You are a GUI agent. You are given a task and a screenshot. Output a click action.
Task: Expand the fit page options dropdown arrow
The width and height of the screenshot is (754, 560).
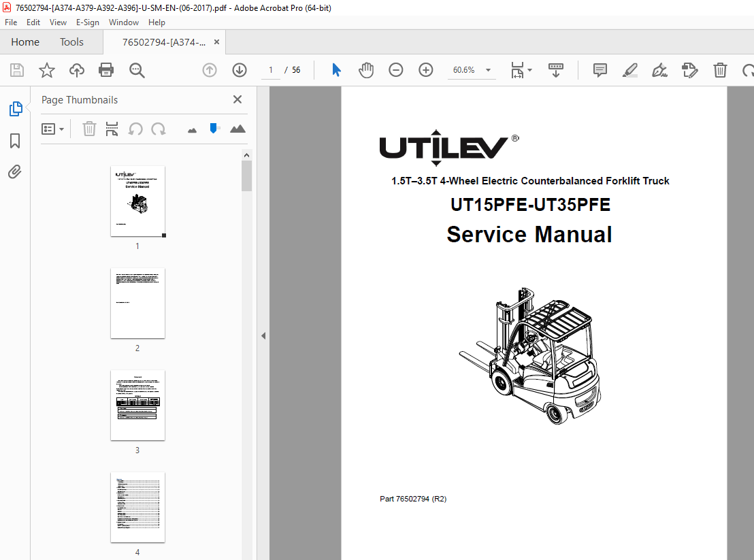click(530, 70)
